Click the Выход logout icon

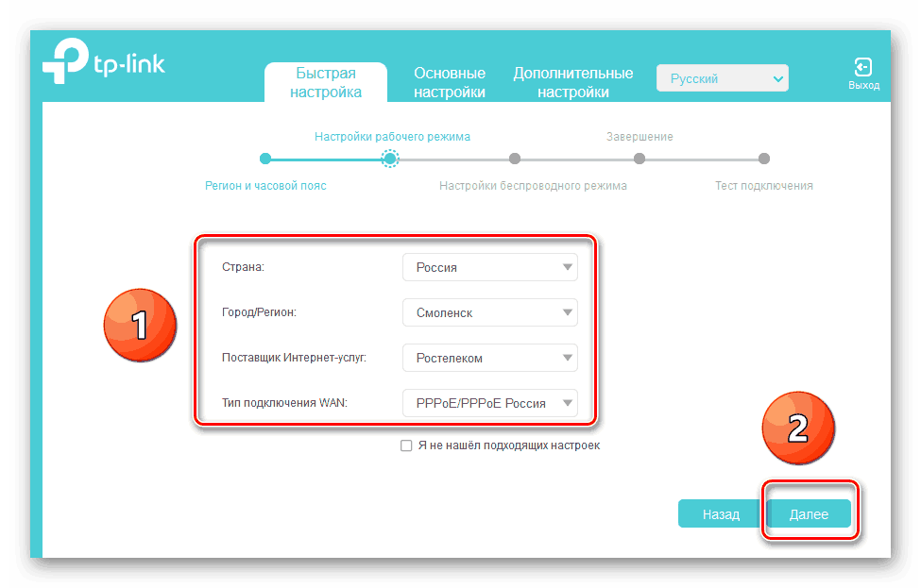862,67
